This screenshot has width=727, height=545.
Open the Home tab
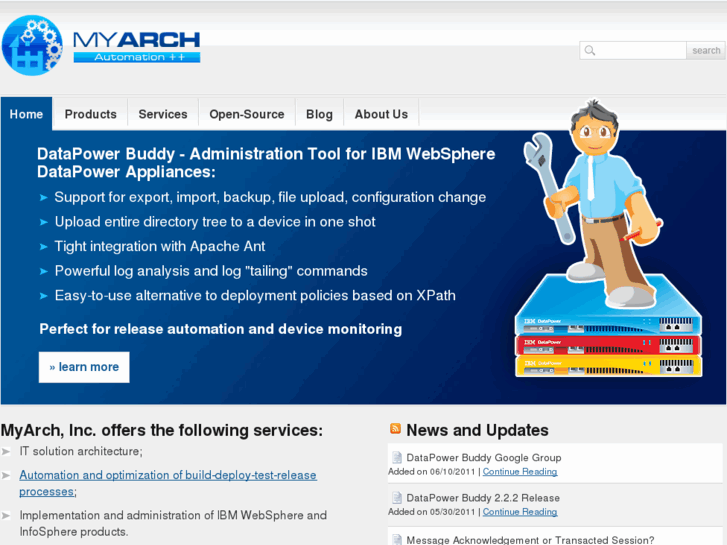(26, 114)
